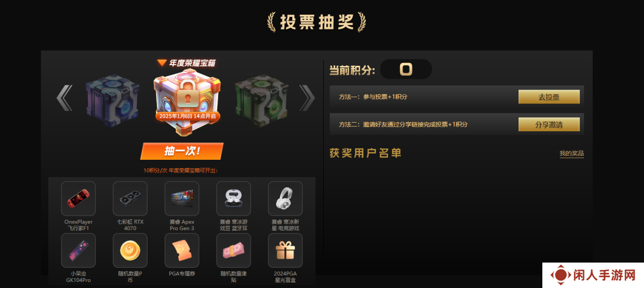Click the orange 抽一次 draw button
644x288 pixels.
click(182, 151)
